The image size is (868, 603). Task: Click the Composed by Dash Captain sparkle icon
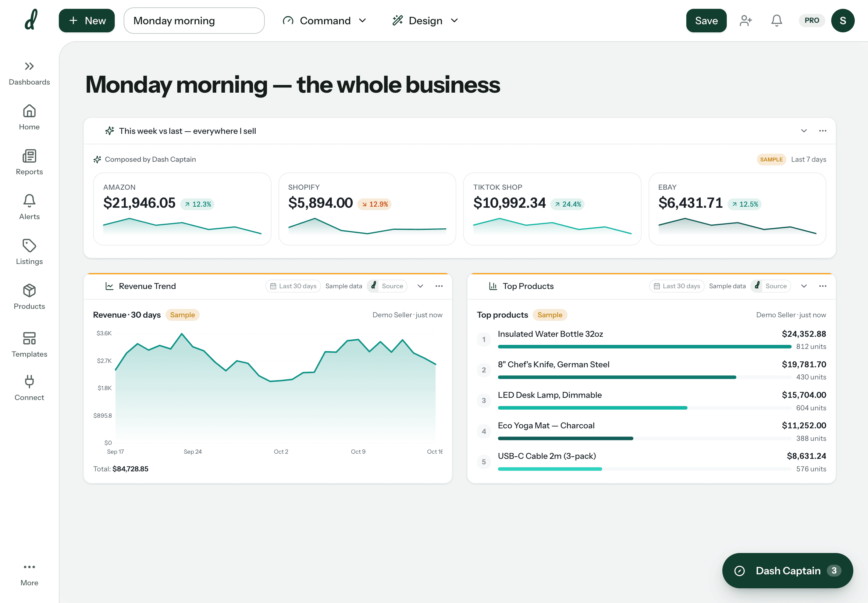(x=97, y=160)
